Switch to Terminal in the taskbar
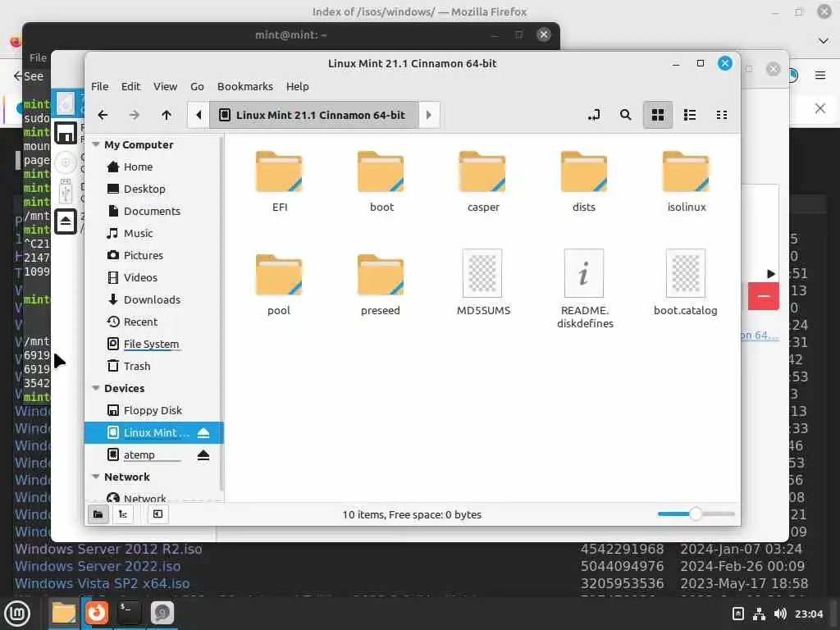The height and width of the screenshot is (630, 840). pos(129,614)
